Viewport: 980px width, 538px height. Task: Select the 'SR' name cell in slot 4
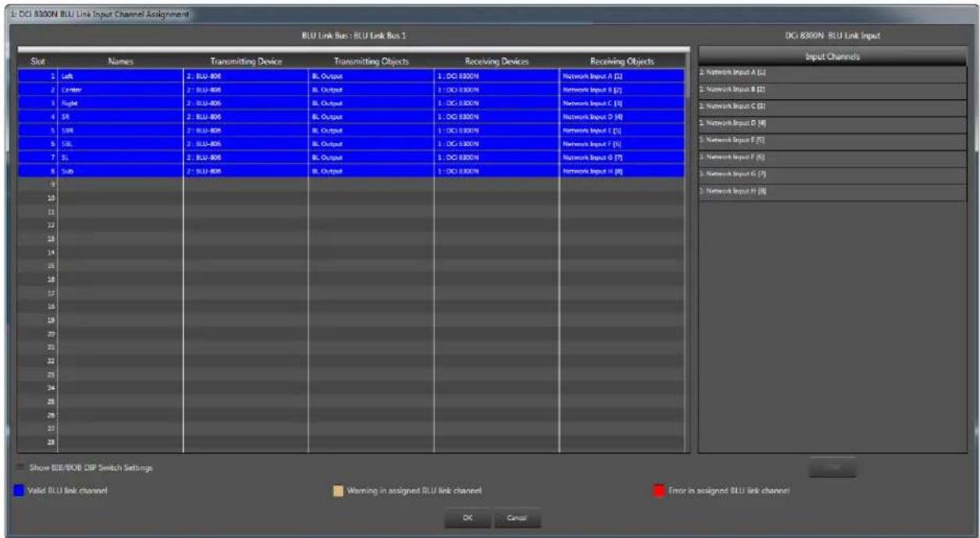pos(121,116)
